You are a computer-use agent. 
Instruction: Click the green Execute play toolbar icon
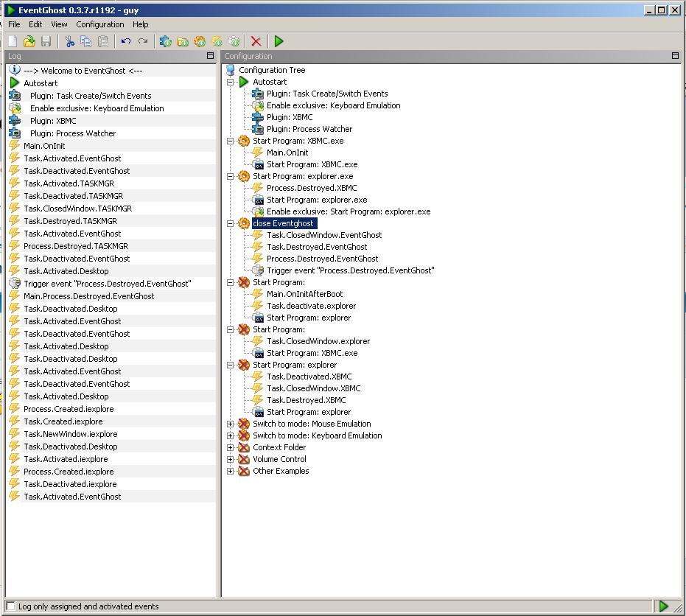point(279,41)
